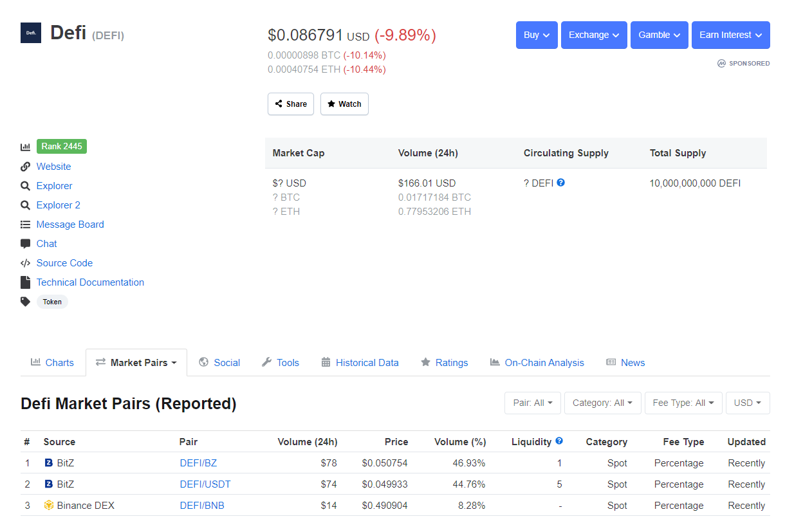The image size is (785, 532).
Task: Click the BitZ exchange icon in row 1
Action: tap(49, 463)
